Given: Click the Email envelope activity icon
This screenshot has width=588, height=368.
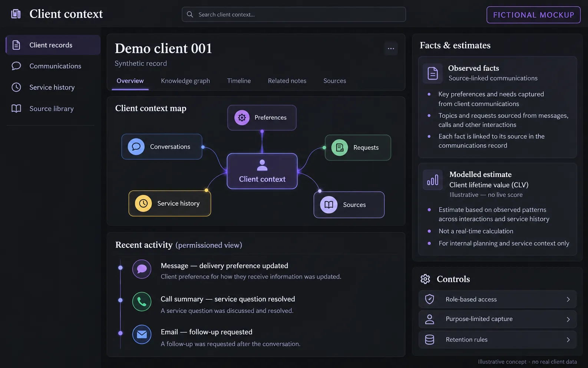Looking at the screenshot, I should (142, 335).
